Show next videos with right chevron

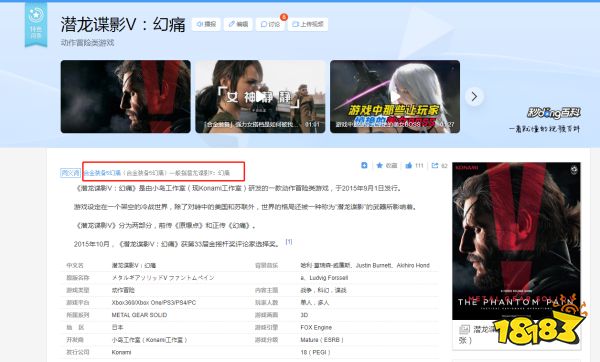pos(474,96)
